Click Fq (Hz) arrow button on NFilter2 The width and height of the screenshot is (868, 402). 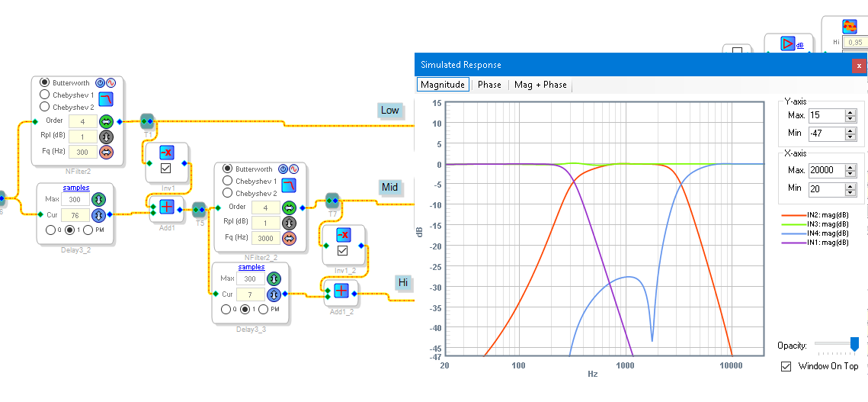tap(106, 152)
